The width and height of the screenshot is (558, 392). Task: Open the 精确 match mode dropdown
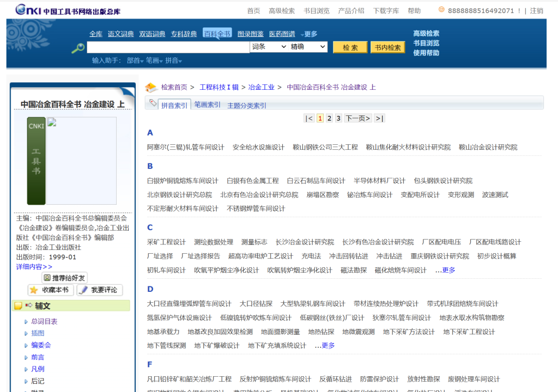308,47
